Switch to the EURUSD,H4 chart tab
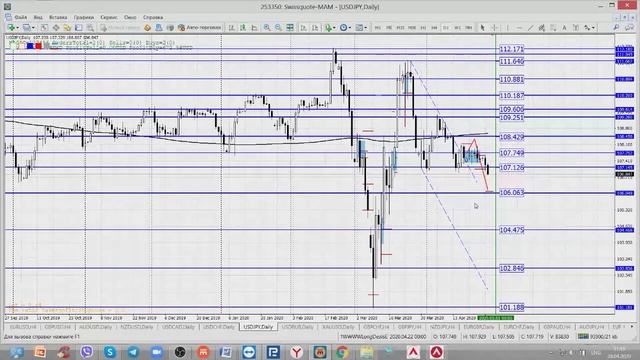The image size is (640, 360). [x=22, y=327]
